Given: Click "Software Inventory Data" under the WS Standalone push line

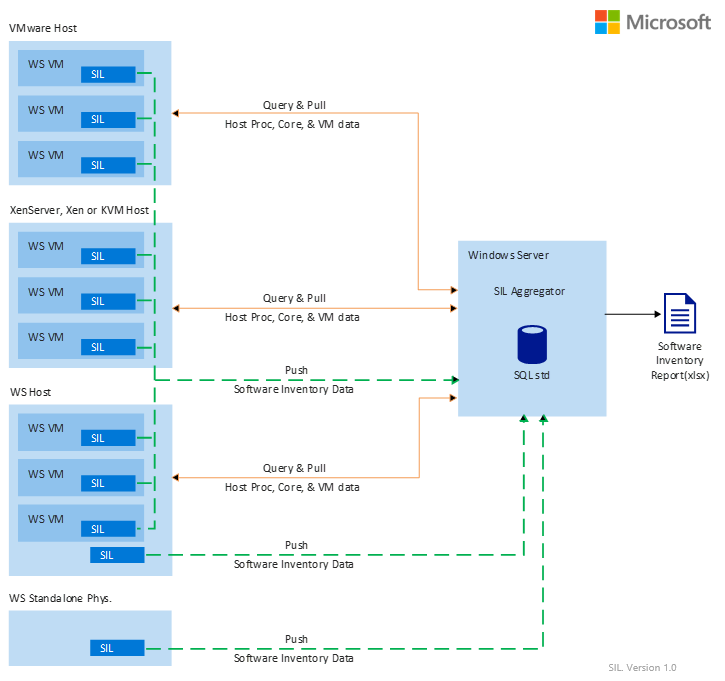Looking at the screenshot, I should coord(294,658).
